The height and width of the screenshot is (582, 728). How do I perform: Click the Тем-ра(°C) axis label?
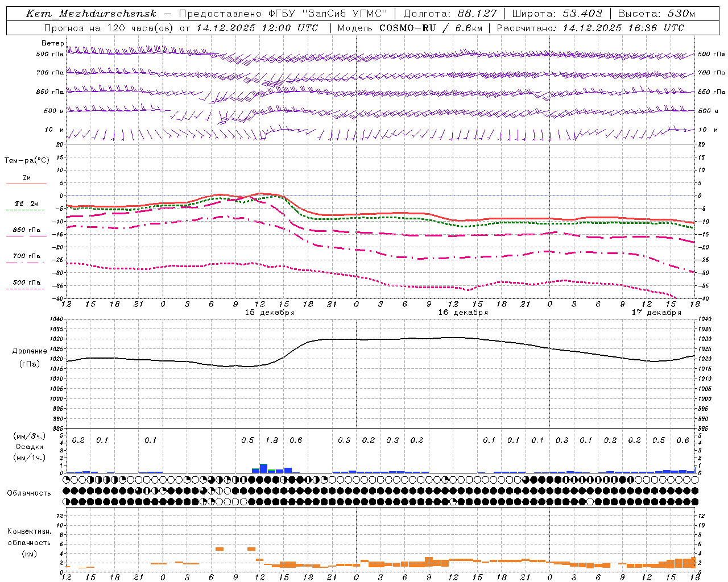coord(27,160)
